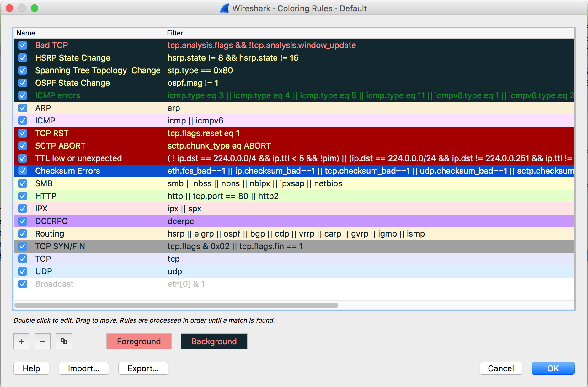Viewport: 588px width, 387px height.
Task: Open the Foreground color picker
Action: point(139,341)
